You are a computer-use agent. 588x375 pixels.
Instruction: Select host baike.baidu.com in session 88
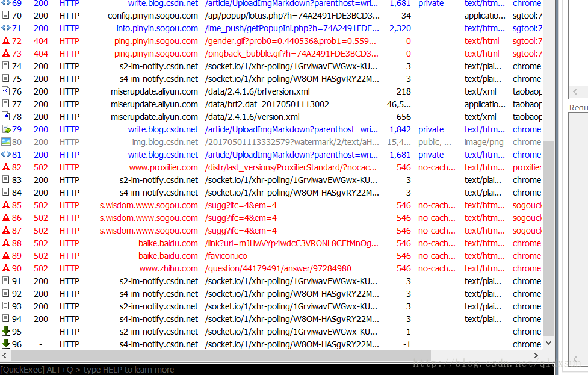pos(168,243)
